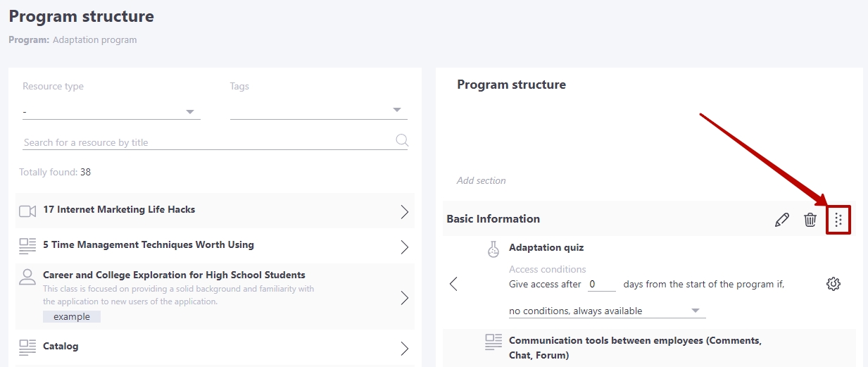The height and width of the screenshot is (367, 868).
Task: Click chevron next to Catalog resource
Action: (405, 349)
